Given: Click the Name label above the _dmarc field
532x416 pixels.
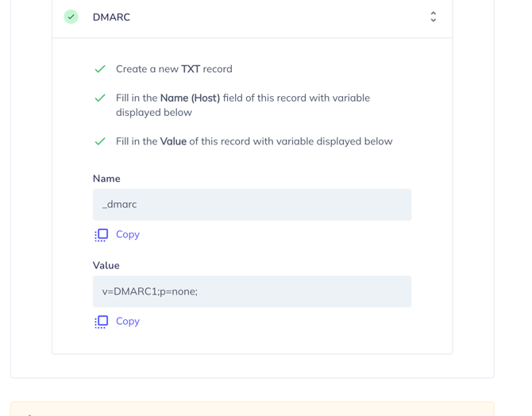Looking at the screenshot, I should pyautogui.click(x=106, y=179).
